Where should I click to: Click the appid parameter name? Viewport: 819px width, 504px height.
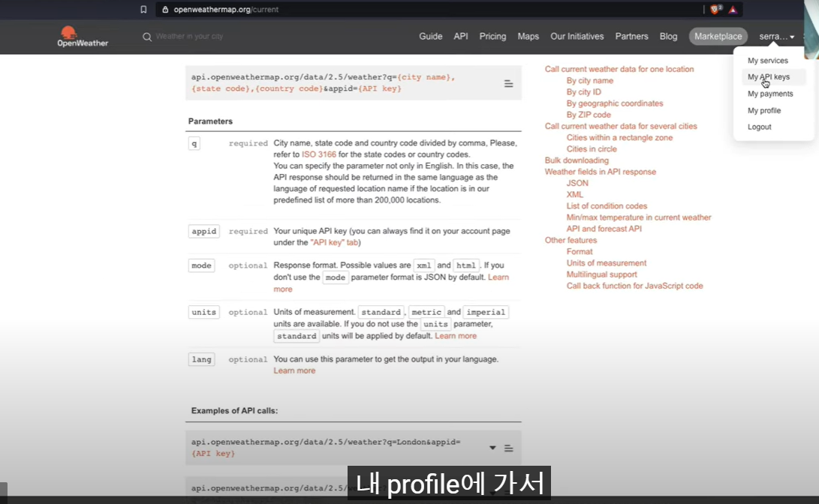click(203, 231)
